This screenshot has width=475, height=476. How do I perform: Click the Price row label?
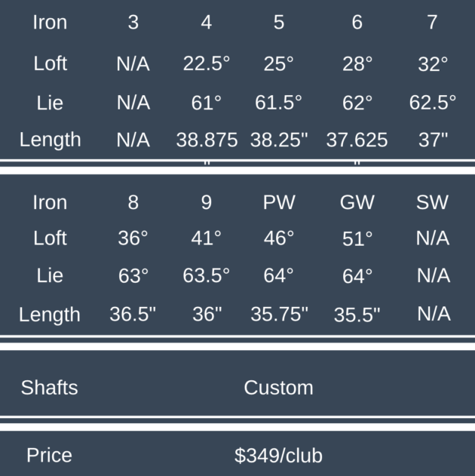[x=49, y=456]
